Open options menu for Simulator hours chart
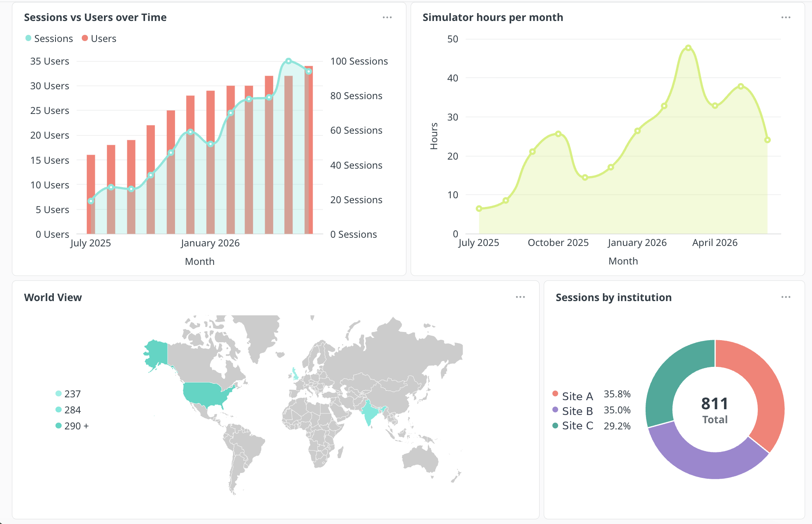Screen dimensions: 812x524 click(786, 17)
